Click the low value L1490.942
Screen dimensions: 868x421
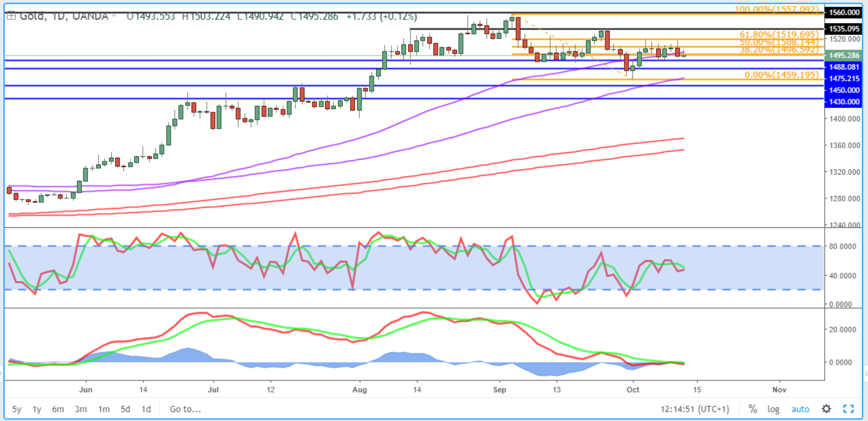(x=260, y=16)
